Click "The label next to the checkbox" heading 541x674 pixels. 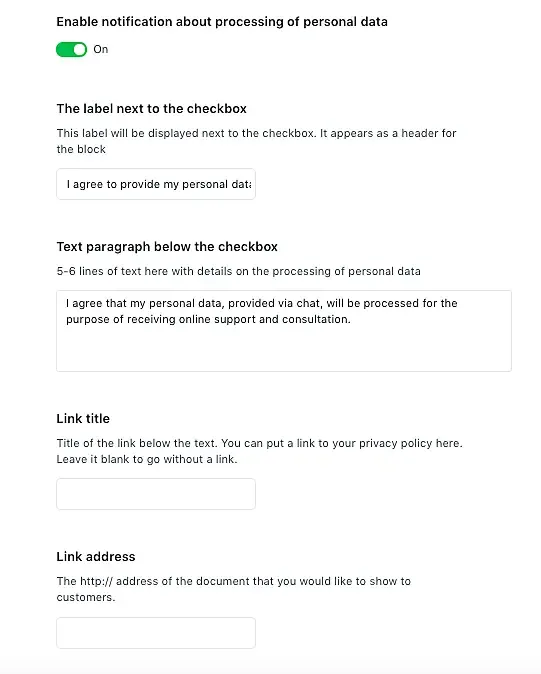(x=151, y=109)
